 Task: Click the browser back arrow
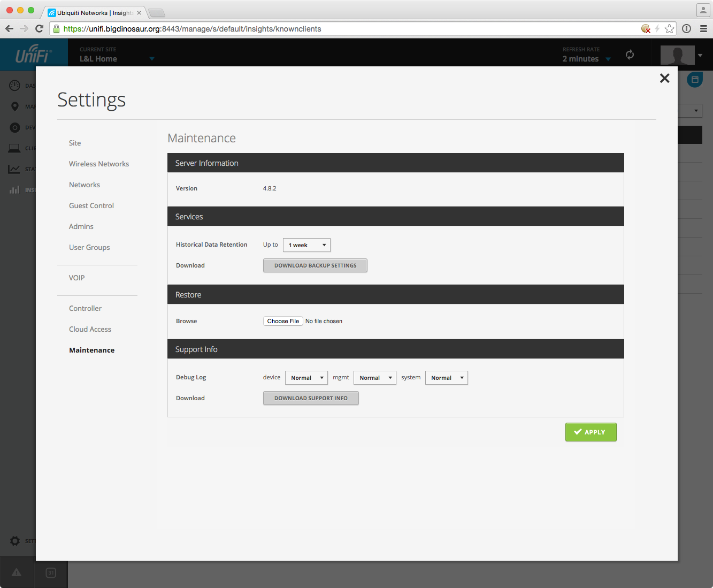[x=9, y=29]
